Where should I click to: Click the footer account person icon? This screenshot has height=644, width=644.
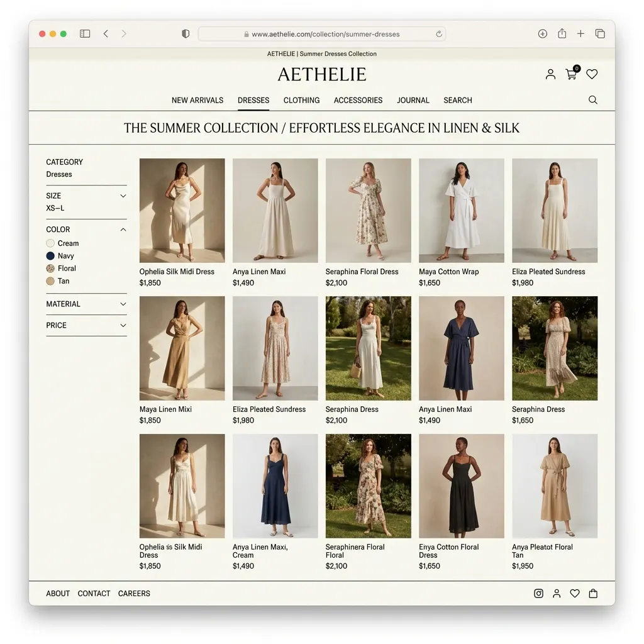(x=557, y=594)
